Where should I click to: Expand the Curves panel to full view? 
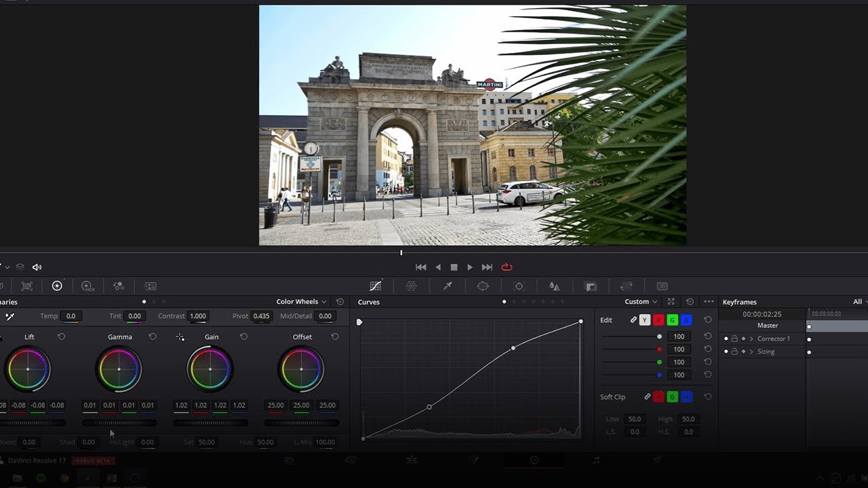click(x=671, y=302)
